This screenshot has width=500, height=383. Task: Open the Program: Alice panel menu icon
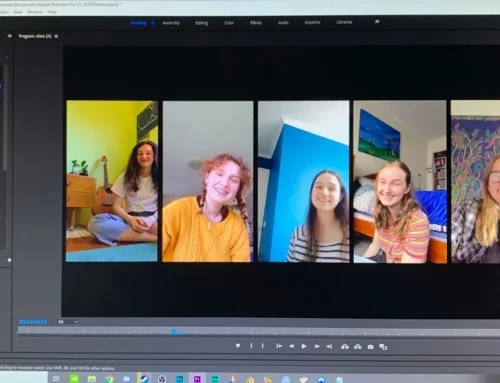[x=56, y=36]
